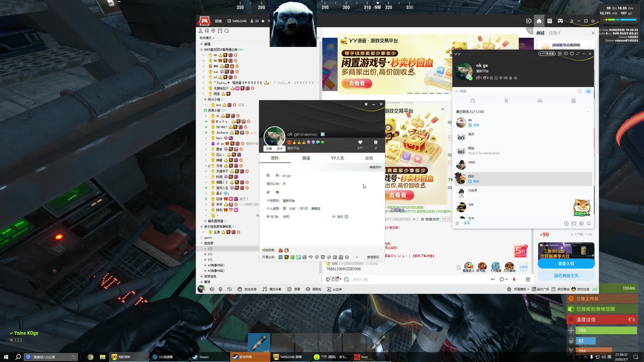The width and height of the screenshot is (644, 362).
Task: Expand the 服务器频道 tree node
Action: [x=205, y=221]
